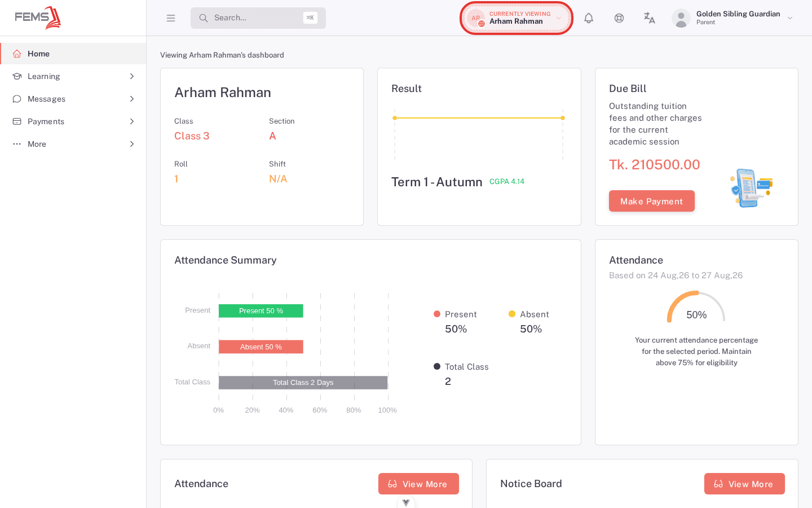Toggle the sidebar hamburger menu
Image resolution: width=812 pixels, height=508 pixels.
click(171, 18)
